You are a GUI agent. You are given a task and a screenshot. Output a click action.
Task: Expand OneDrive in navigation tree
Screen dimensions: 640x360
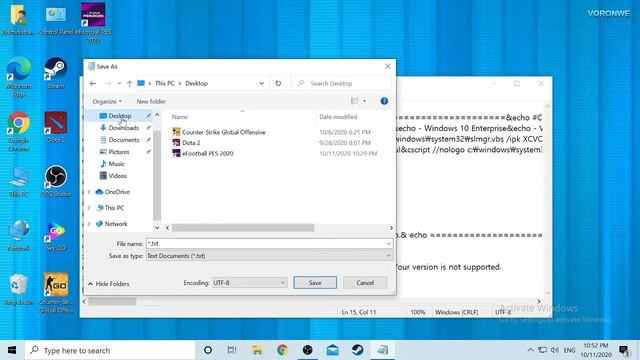click(89, 192)
